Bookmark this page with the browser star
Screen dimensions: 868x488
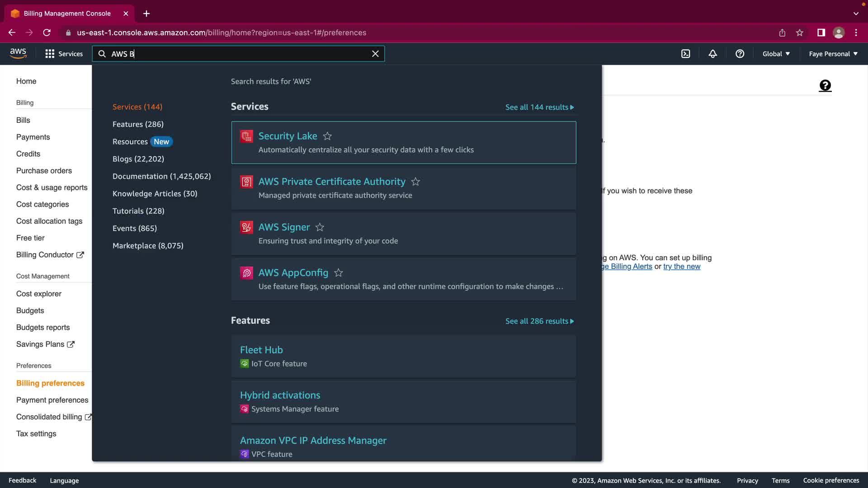click(799, 33)
